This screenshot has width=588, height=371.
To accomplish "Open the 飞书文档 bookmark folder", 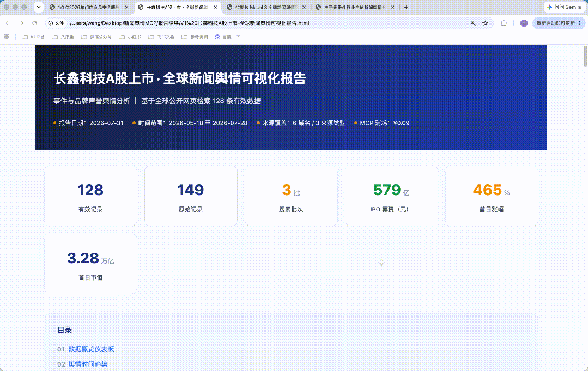I will point(161,37).
